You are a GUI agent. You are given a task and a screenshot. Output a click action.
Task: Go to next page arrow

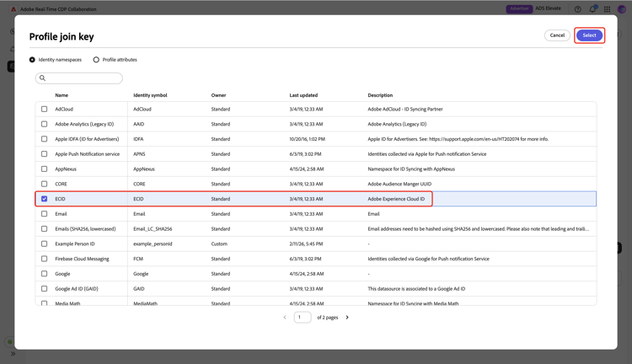click(347, 318)
